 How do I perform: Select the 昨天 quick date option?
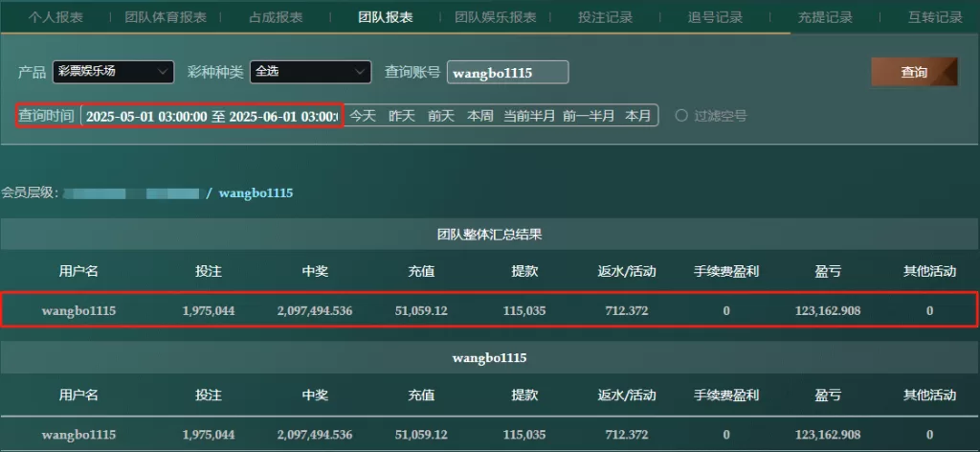click(x=402, y=116)
